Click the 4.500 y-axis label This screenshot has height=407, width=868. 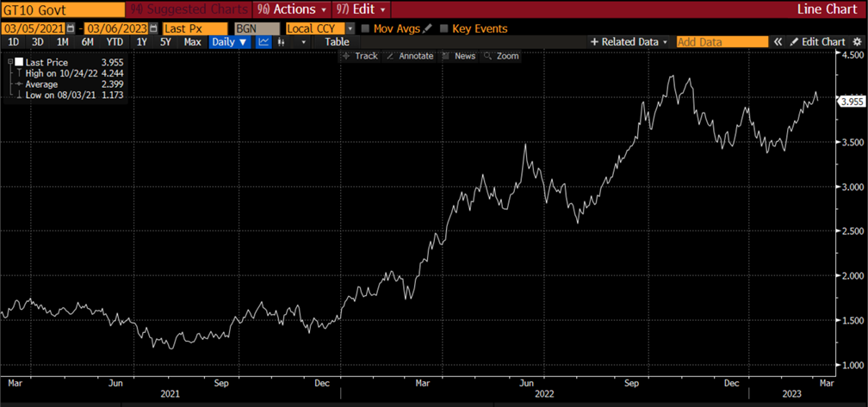[852, 55]
